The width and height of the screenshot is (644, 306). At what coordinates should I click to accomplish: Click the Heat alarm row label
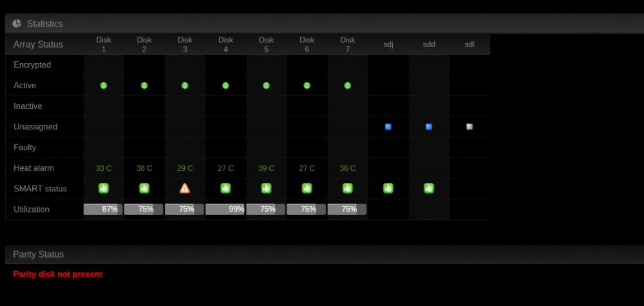click(33, 168)
